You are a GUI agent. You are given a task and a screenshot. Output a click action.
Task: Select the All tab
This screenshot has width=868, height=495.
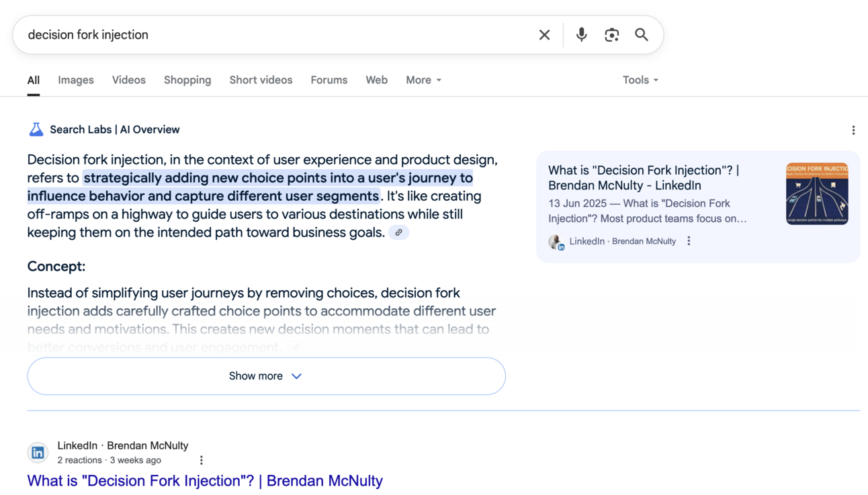coord(34,80)
